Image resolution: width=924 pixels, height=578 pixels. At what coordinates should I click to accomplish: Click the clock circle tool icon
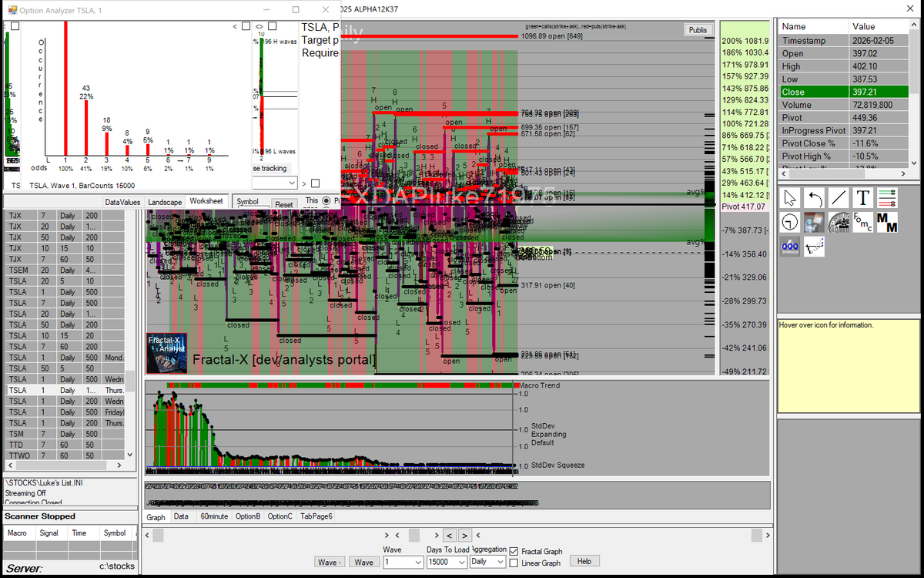click(790, 223)
